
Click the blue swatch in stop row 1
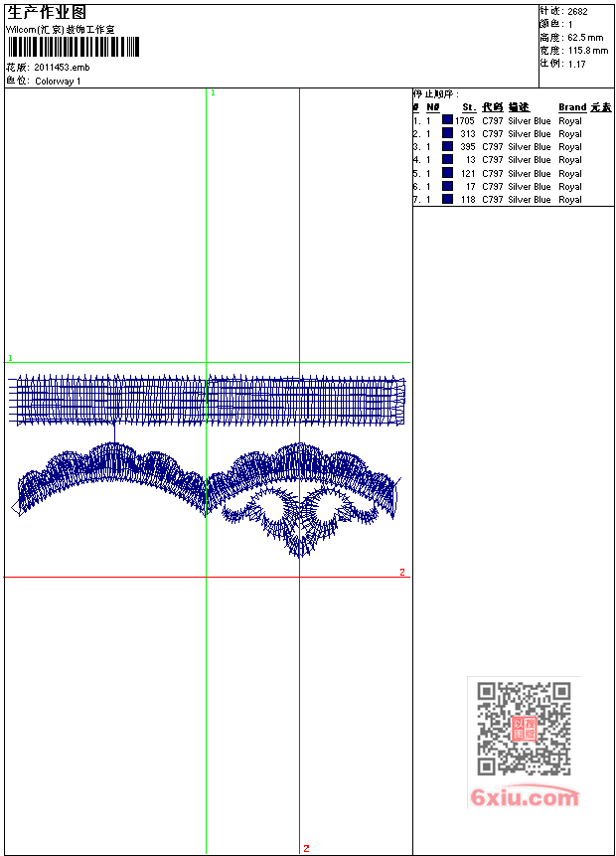pos(447,120)
